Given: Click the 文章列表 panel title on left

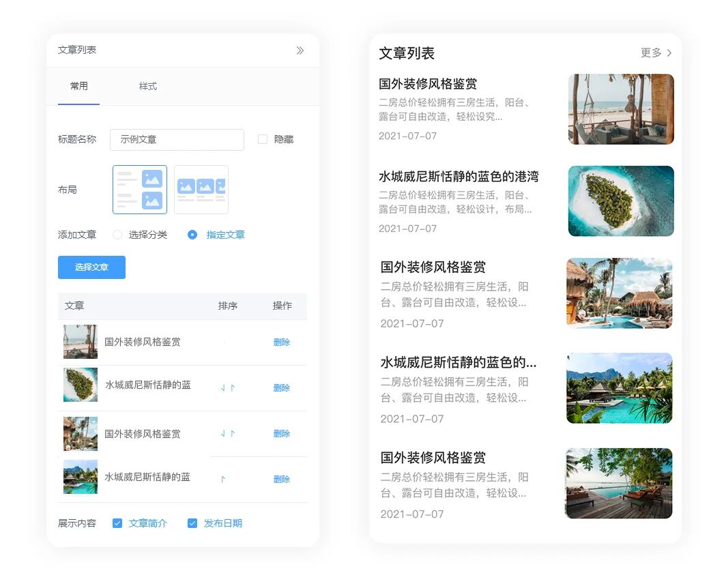Looking at the screenshot, I should (x=77, y=50).
